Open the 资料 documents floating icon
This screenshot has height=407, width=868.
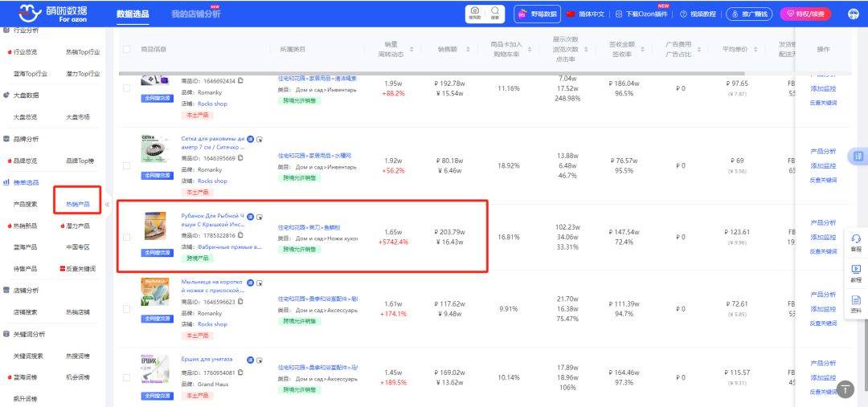point(856,305)
